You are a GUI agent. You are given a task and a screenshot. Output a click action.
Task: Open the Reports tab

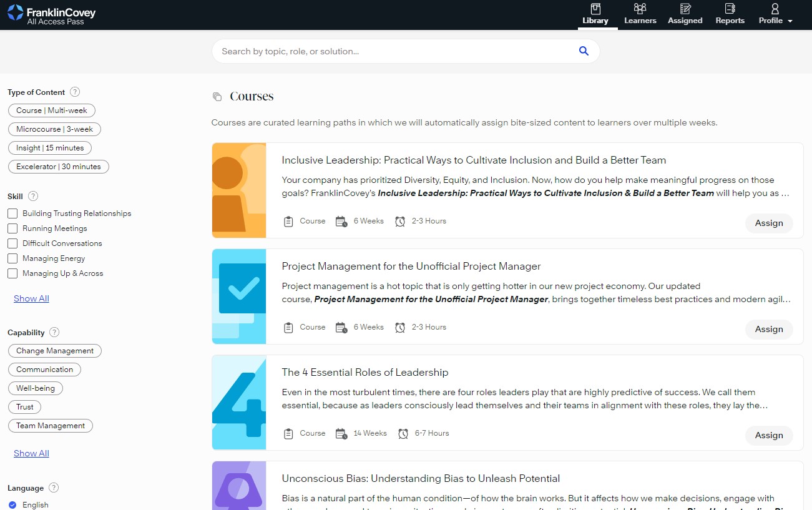point(730,15)
